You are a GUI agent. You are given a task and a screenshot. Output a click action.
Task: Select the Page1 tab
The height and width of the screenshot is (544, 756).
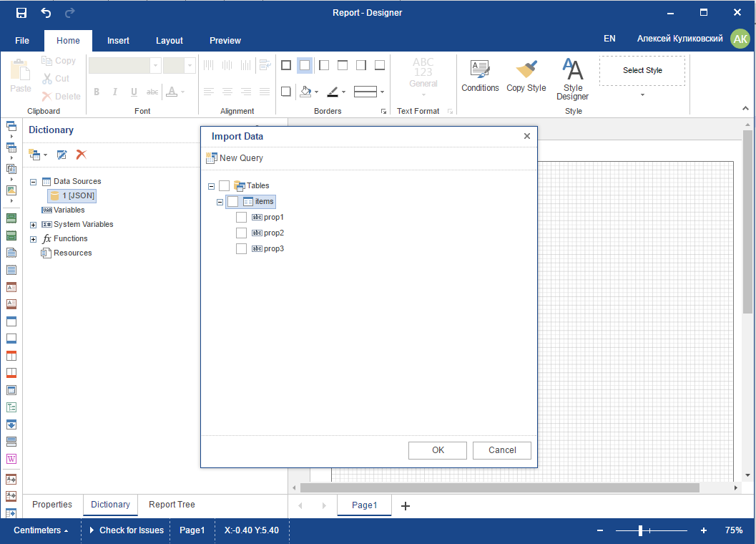364,505
